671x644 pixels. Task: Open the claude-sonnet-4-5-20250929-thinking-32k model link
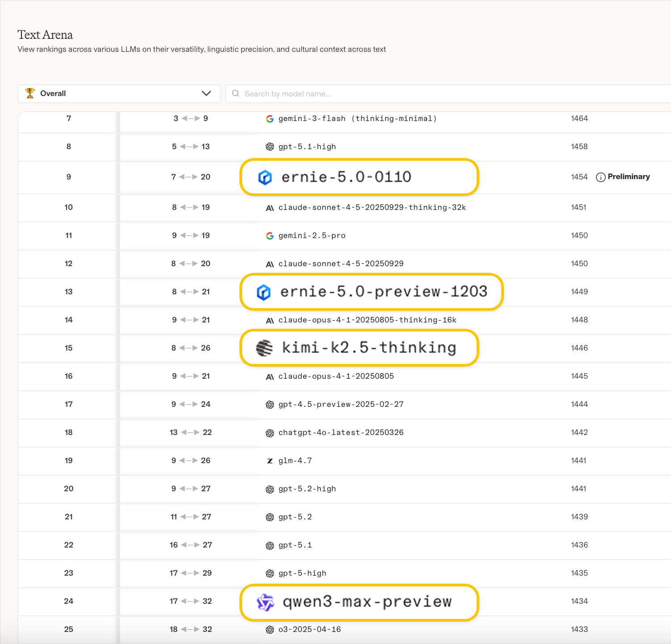click(x=372, y=207)
